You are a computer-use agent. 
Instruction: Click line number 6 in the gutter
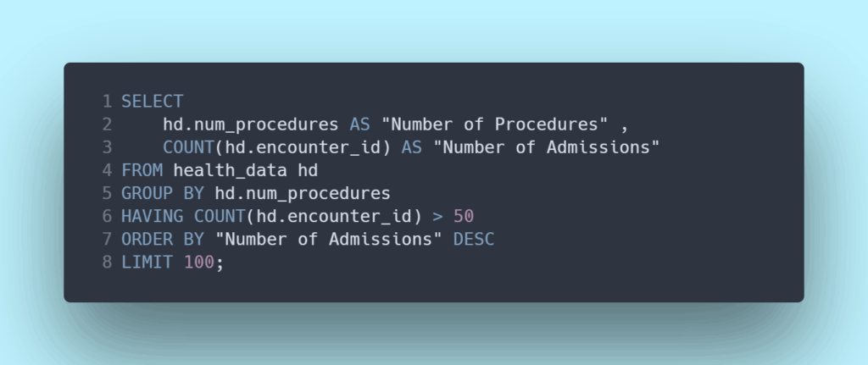click(x=107, y=216)
